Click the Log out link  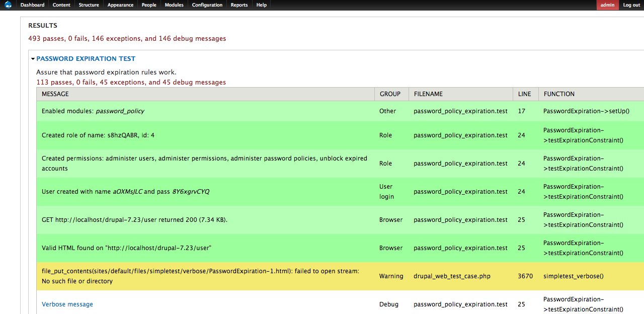[631, 5]
